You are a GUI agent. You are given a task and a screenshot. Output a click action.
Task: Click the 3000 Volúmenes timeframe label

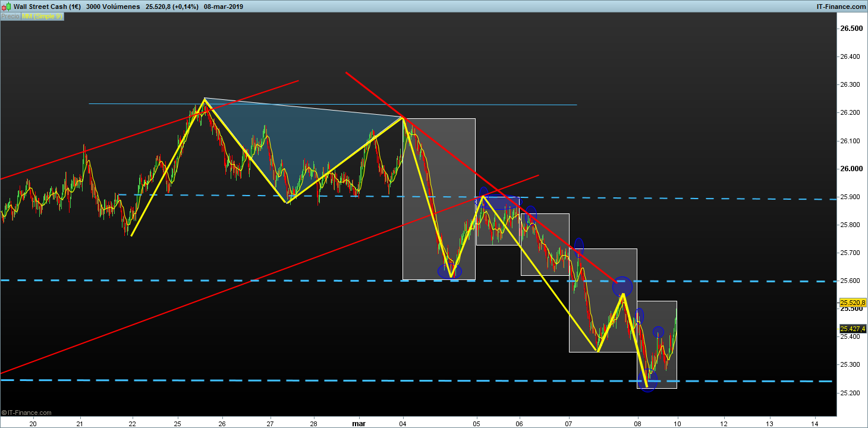[x=113, y=7]
